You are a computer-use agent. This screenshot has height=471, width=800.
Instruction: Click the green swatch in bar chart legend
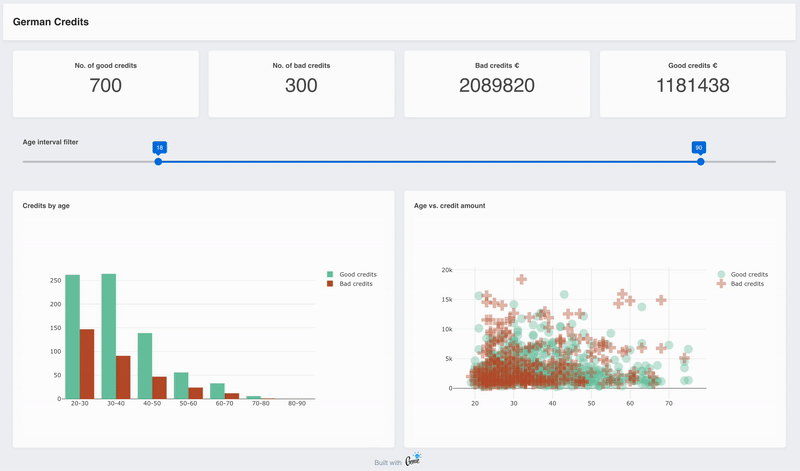pyautogui.click(x=330, y=275)
